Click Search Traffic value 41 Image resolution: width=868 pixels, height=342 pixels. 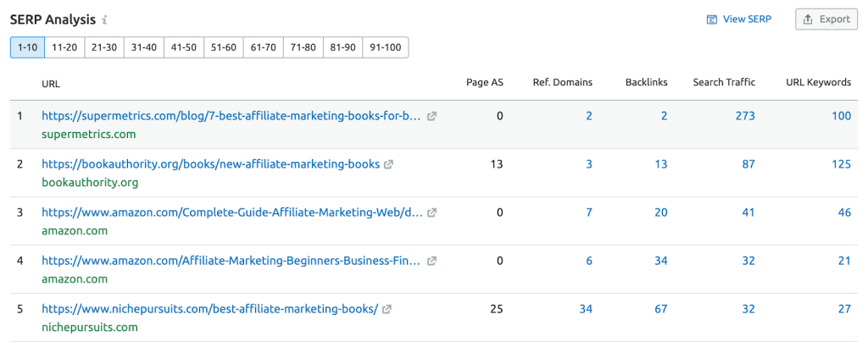[748, 212]
